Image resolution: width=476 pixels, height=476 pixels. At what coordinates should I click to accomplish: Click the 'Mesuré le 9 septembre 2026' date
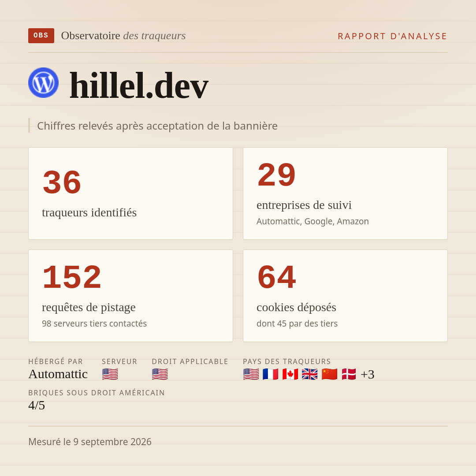[x=90, y=442]
